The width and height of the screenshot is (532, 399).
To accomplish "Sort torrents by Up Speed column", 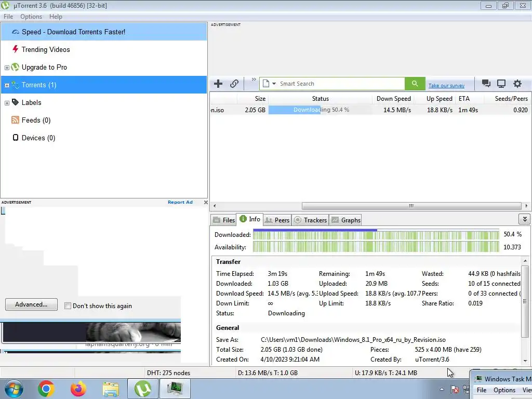I will pyautogui.click(x=435, y=99).
